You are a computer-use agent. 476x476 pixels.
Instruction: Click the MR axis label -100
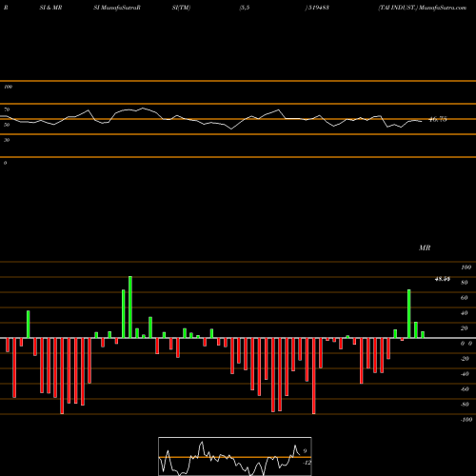point(466,420)
